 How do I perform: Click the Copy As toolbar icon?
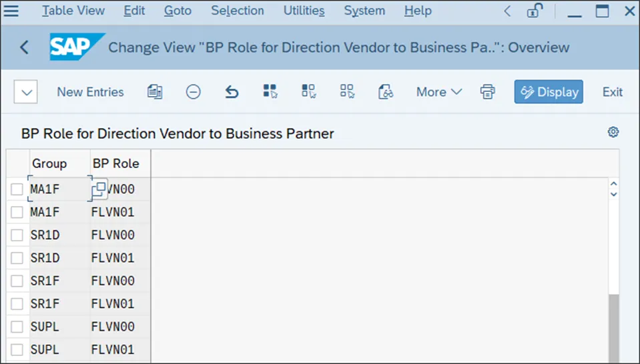coord(155,92)
